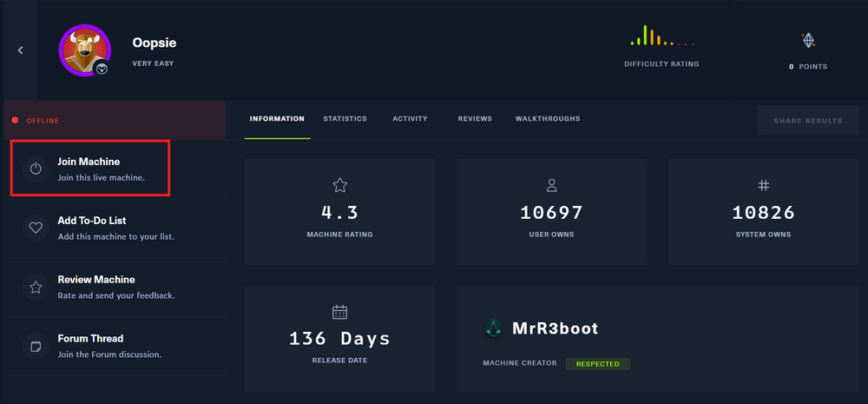This screenshot has height=404, width=868.
Task: Click the Oopsie machine avatar
Action: point(84,50)
